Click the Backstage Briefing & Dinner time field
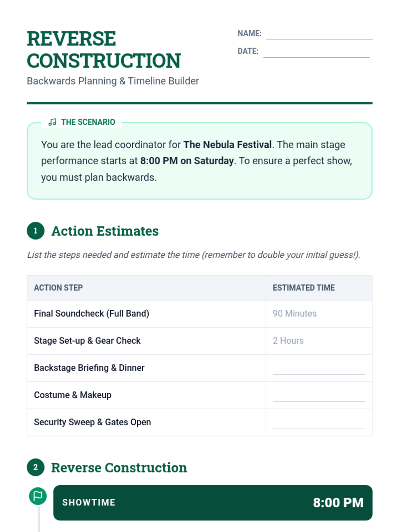The width and height of the screenshot is (399, 532). [x=319, y=368]
